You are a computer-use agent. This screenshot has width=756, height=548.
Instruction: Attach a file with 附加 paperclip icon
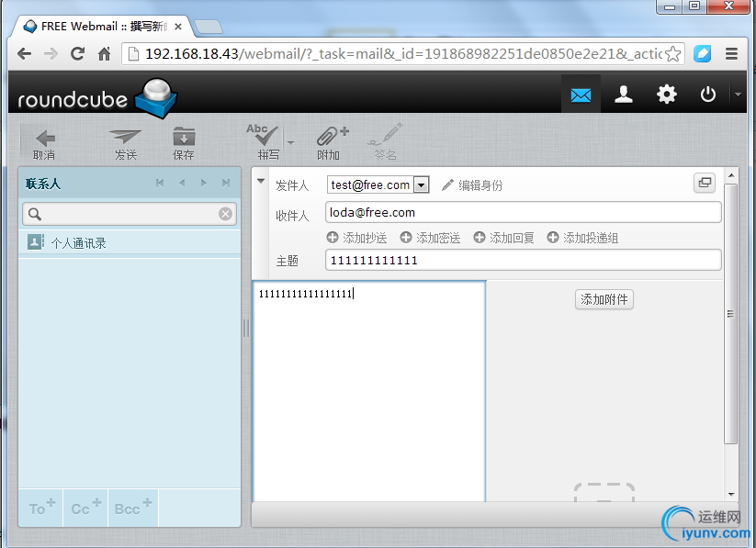click(x=333, y=136)
